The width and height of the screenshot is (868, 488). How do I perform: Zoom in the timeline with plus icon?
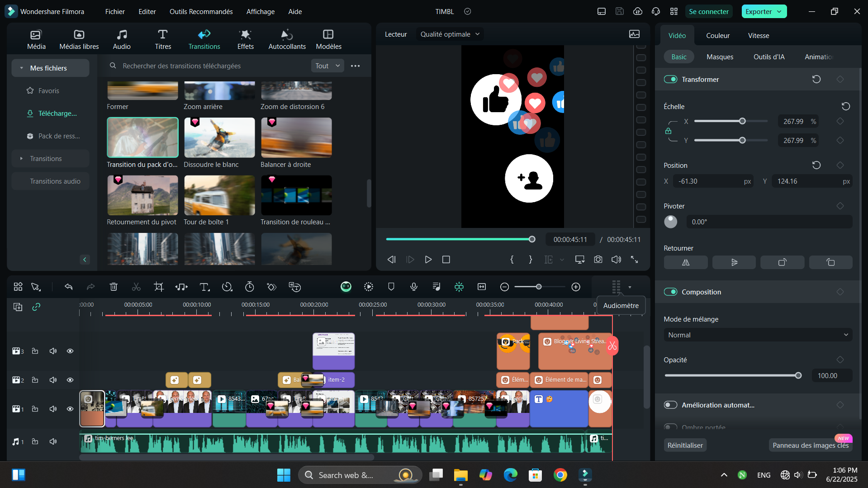[x=576, y=287]
